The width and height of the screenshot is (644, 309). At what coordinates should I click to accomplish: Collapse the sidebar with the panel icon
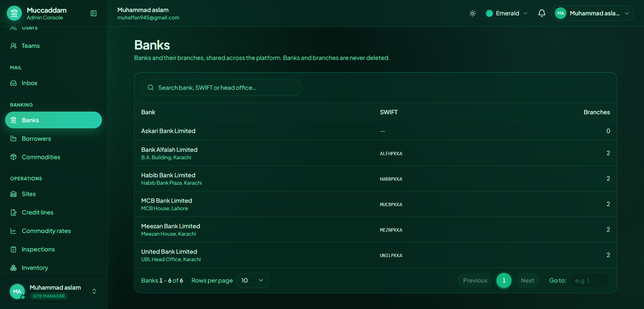coord(93,13)
